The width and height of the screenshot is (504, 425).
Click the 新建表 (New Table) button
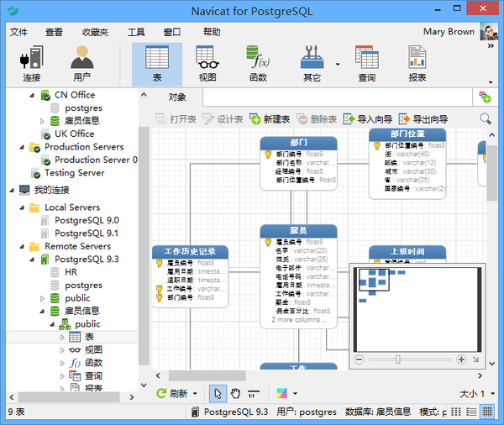point(270,119)
